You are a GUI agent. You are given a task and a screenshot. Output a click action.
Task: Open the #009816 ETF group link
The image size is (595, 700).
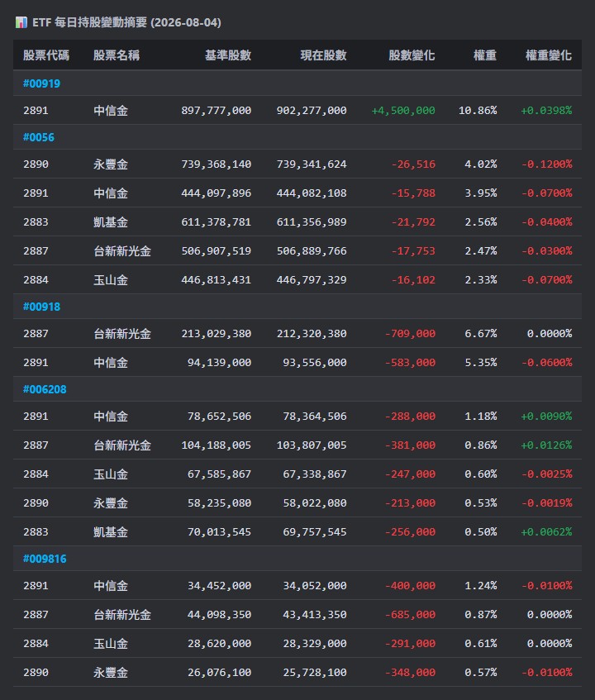tap(45, 559)
